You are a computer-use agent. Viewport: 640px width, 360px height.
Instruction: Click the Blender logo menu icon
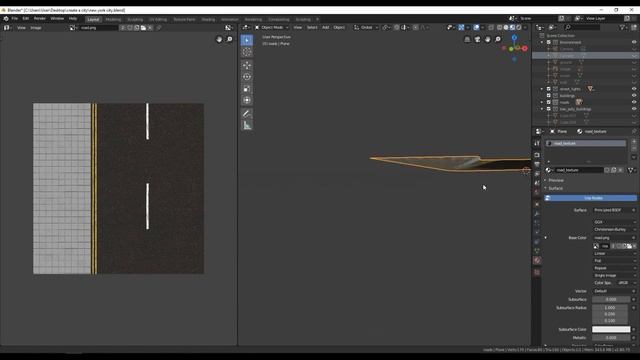(x=6, y=18)
